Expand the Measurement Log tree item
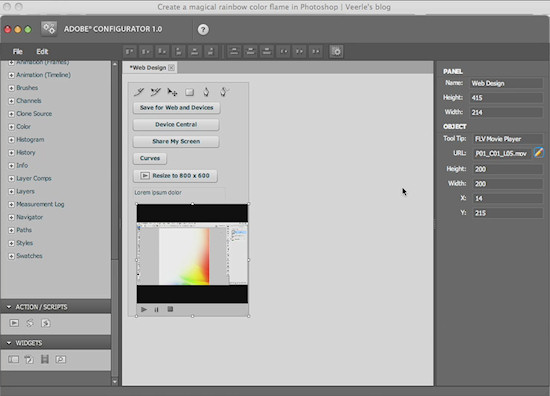 tap(11, 204)
